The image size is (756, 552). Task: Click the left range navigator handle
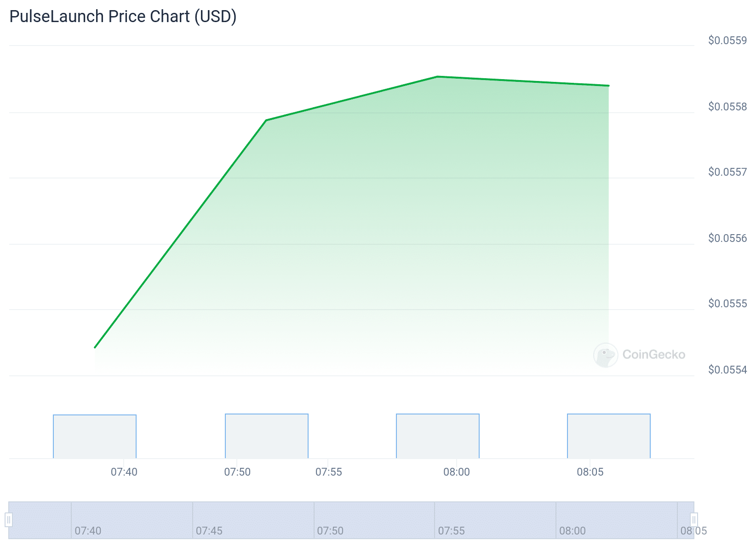8,520
